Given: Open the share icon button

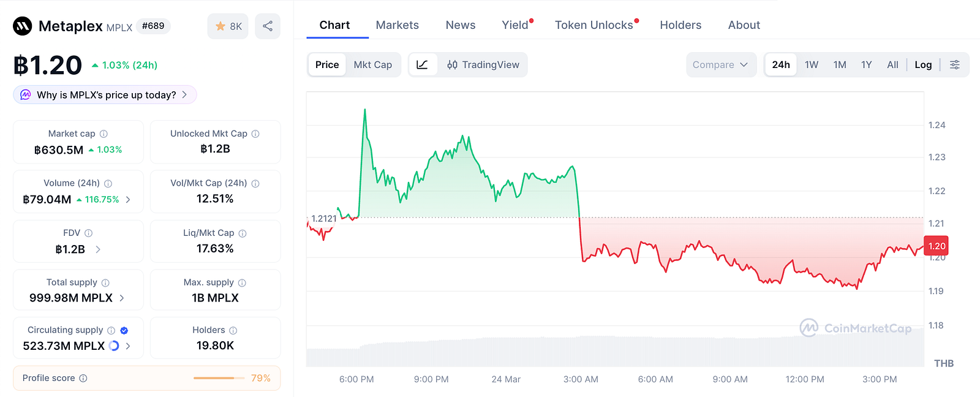Looking at the screenshot, I should [x=268, y=26].
